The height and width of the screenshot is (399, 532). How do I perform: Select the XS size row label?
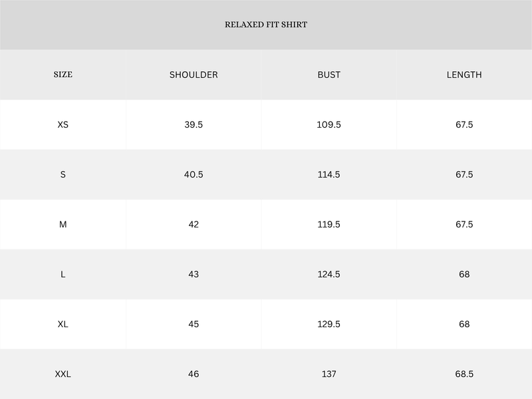pyautogui.click(x=63, y=124)
